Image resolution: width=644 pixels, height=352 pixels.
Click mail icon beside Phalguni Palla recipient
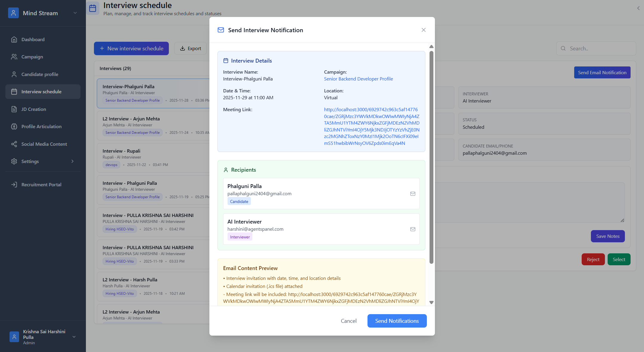coord(413,194)
